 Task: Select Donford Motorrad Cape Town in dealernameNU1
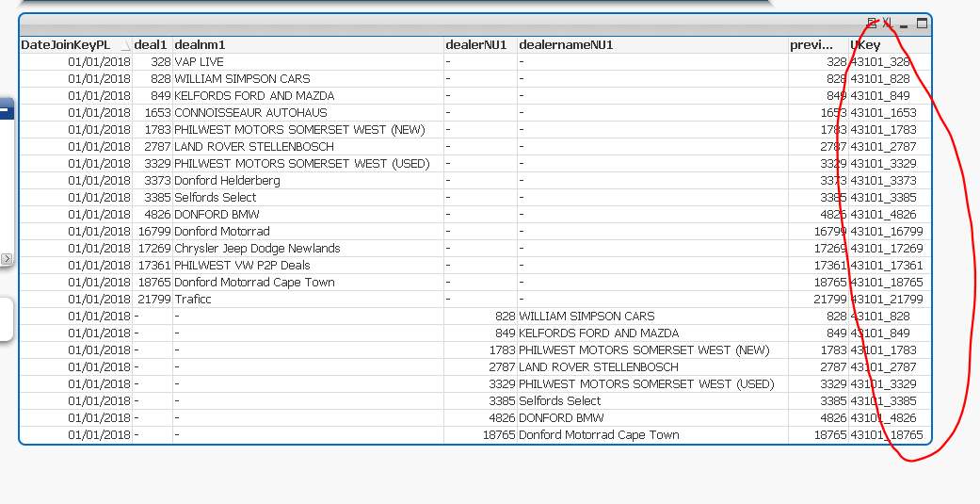pos(599,433)
